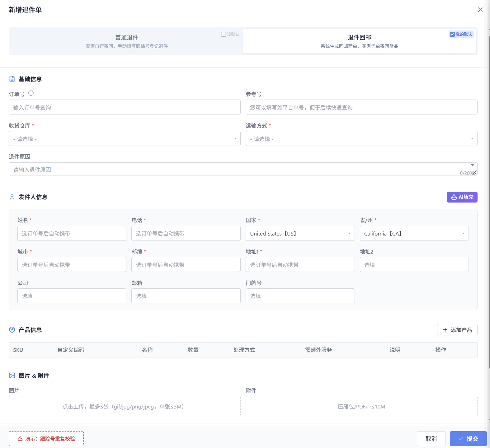This screenshot has width=490, height=448.
Task: Click the info icon beside 订单号
Action: click(31, 93)
